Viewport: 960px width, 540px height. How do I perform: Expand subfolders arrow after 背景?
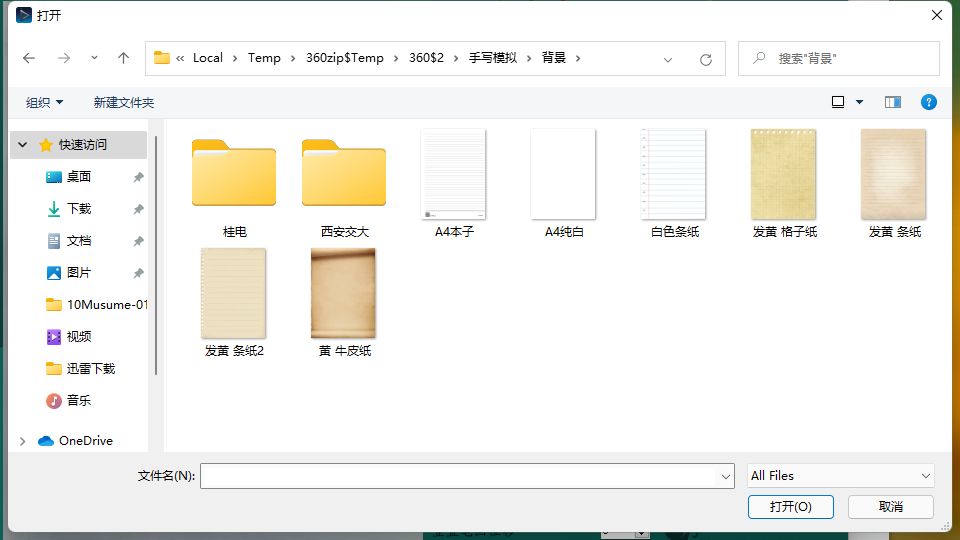tap(578, 59)
